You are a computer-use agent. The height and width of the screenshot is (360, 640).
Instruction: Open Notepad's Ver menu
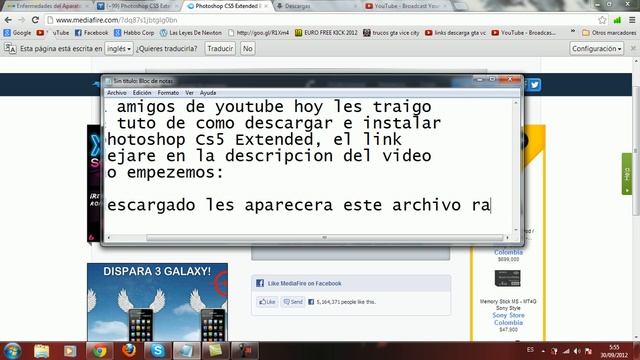pyautogui.click(x=189, y=93)
